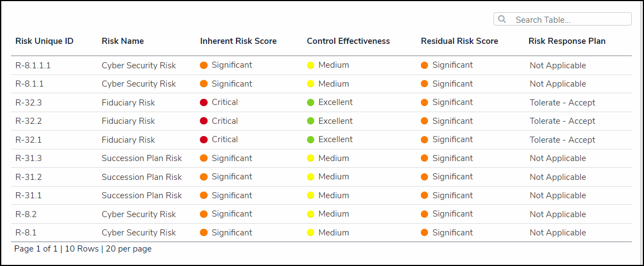Sort by Risk Unique ID column header
644x266 pixels.
tap(44, 41)
